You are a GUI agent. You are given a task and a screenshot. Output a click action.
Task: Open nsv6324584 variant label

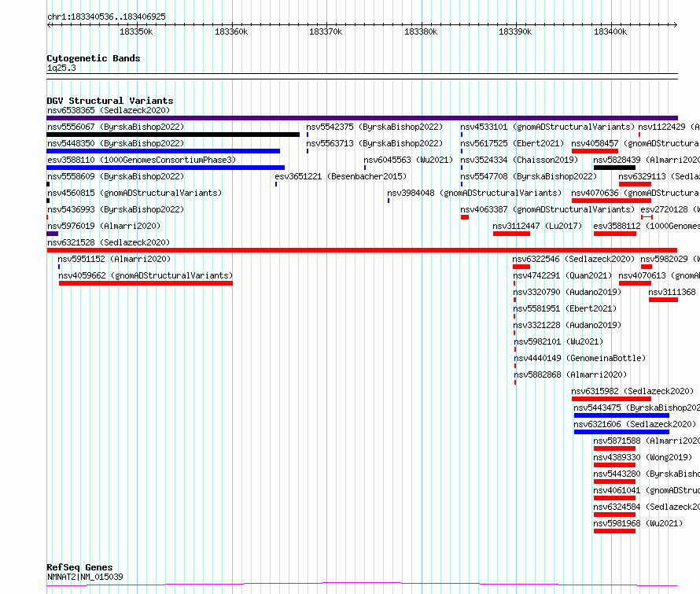(647, 507)
